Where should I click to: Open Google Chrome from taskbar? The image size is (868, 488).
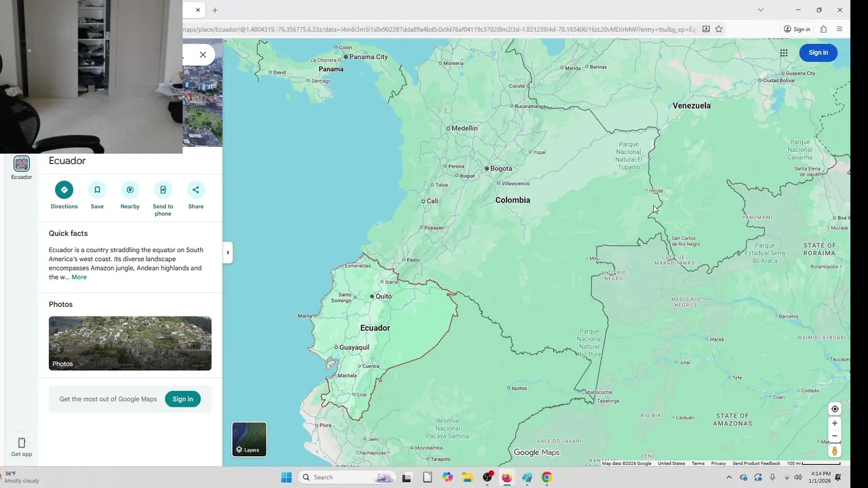click(x=547, y=477)
